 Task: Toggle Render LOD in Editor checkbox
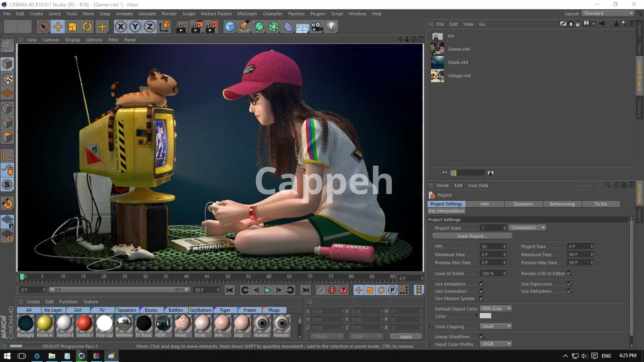(570, 273)
